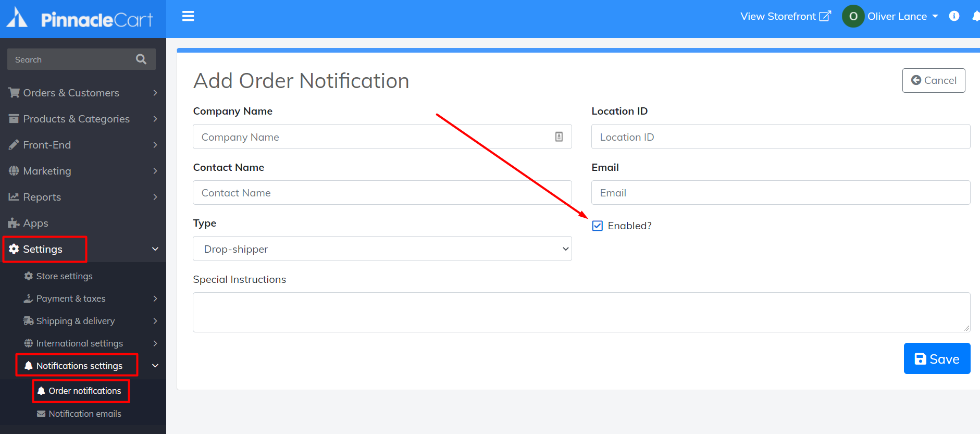This screenshot has width=980, height=434.
Task: Click the Cancel button
Action: (934, 80)
